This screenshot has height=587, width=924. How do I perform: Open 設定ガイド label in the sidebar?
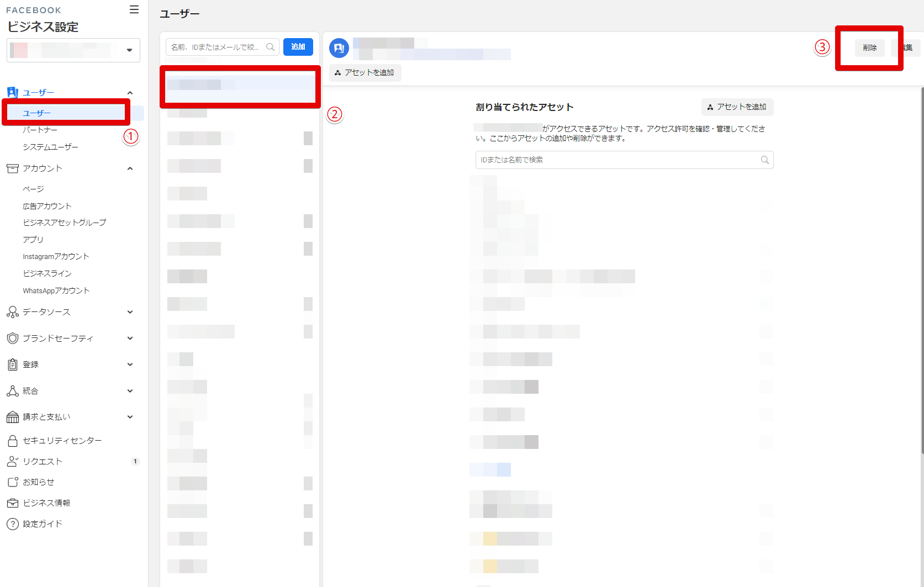43,524
